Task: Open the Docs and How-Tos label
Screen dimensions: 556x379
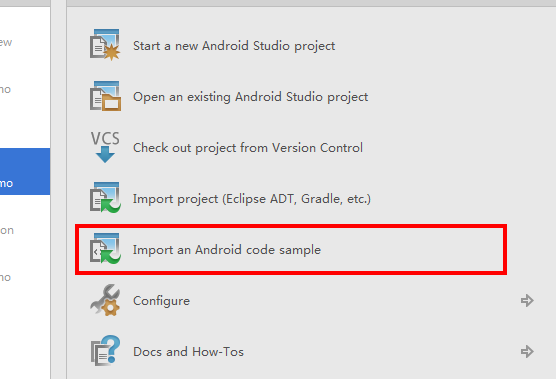Action: [x=188, y=352]
